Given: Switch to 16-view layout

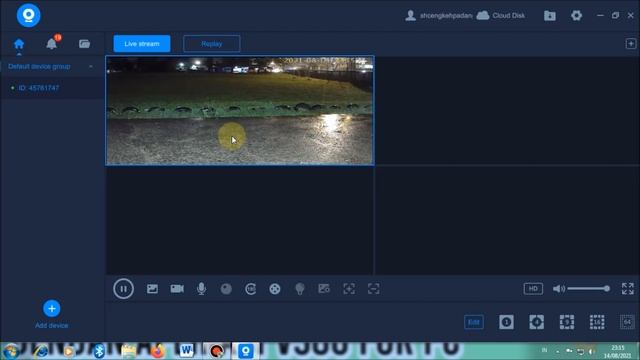Looking at the screenshot, I should click(597, 322).
